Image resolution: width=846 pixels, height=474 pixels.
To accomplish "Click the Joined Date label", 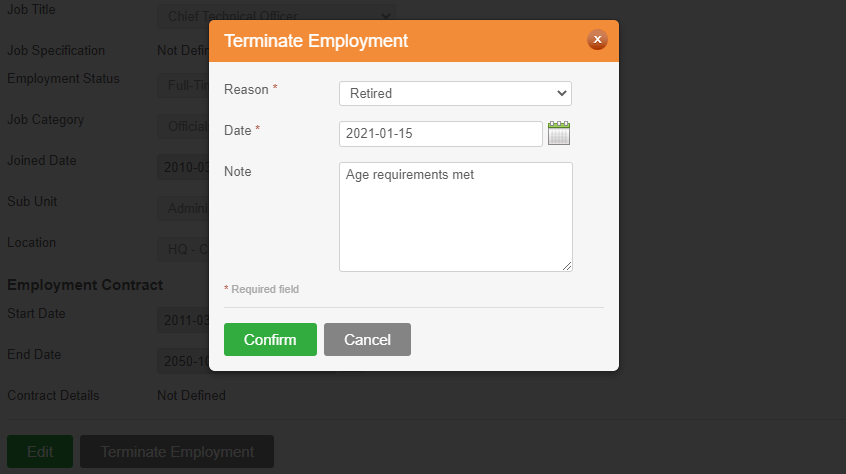I will click(42, 160).
